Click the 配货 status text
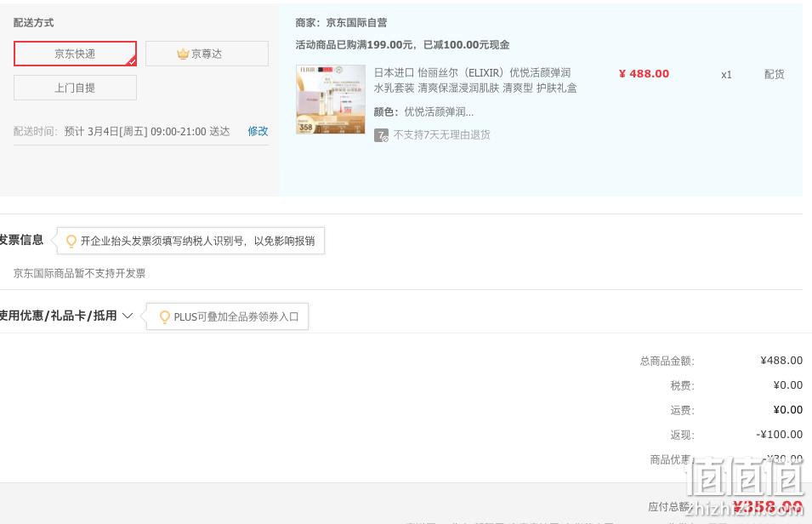812x524 pixels. tap(775, 74)
